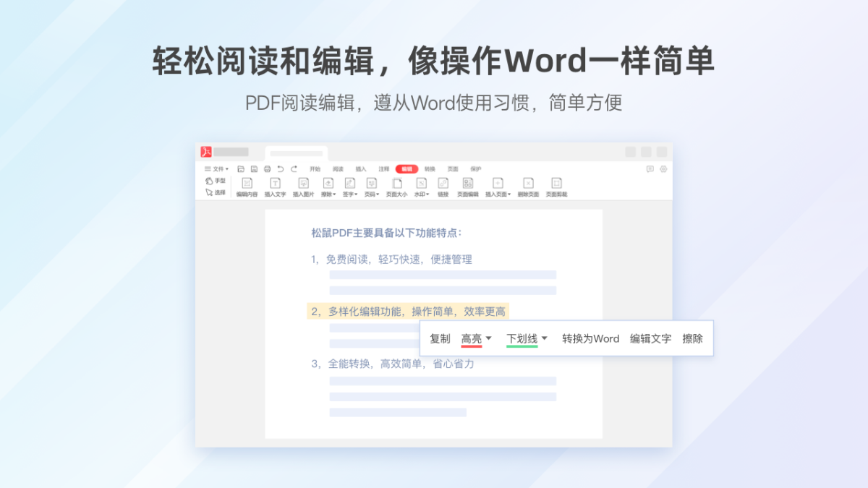The image size is (868, 488).
Task: Click 复制 (Copy) in the popup toolbar
Action: [x=440, y=338]
